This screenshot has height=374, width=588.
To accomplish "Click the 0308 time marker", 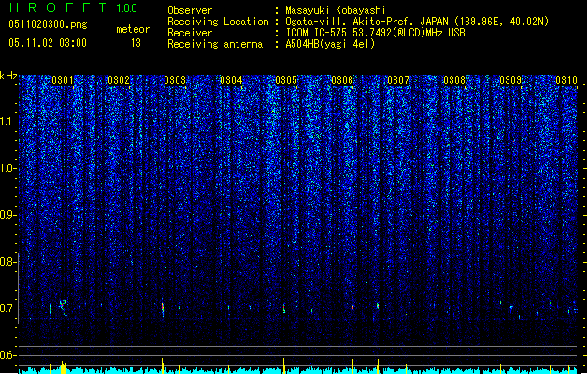I will tap(454, 80).
